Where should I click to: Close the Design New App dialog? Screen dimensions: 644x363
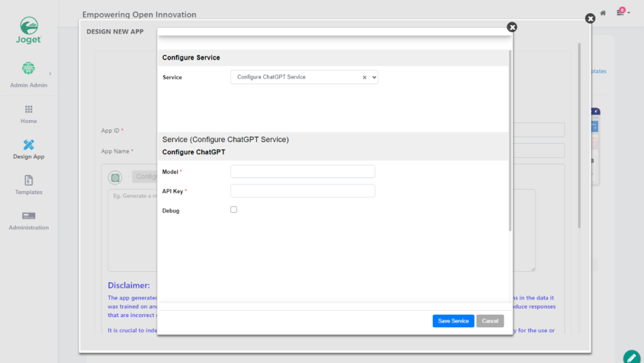click(590, 19)
